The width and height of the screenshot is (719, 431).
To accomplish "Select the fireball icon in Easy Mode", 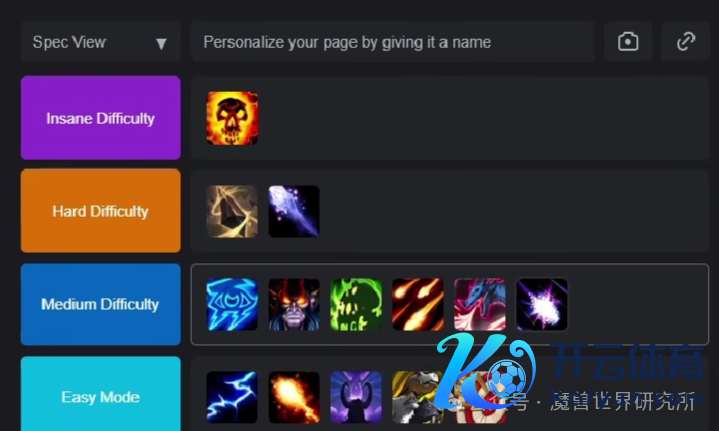I will pos(294,397).
